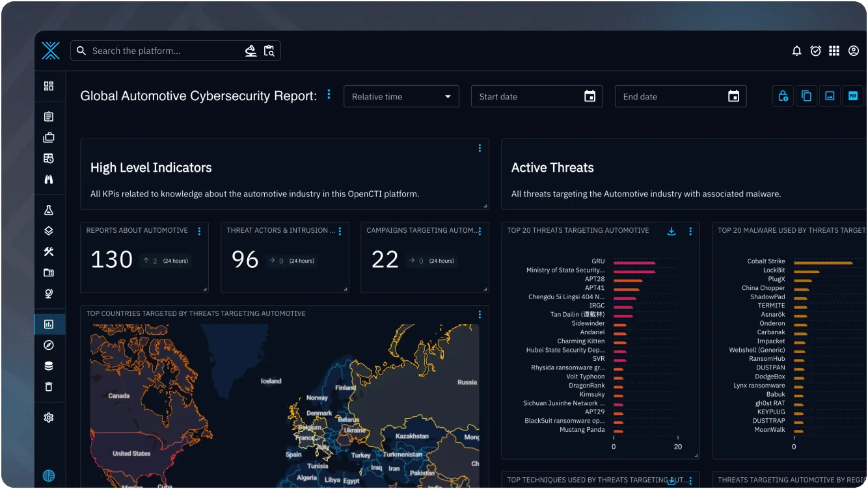
Task: Click the 130 reports count
Action: coord(111,260)
